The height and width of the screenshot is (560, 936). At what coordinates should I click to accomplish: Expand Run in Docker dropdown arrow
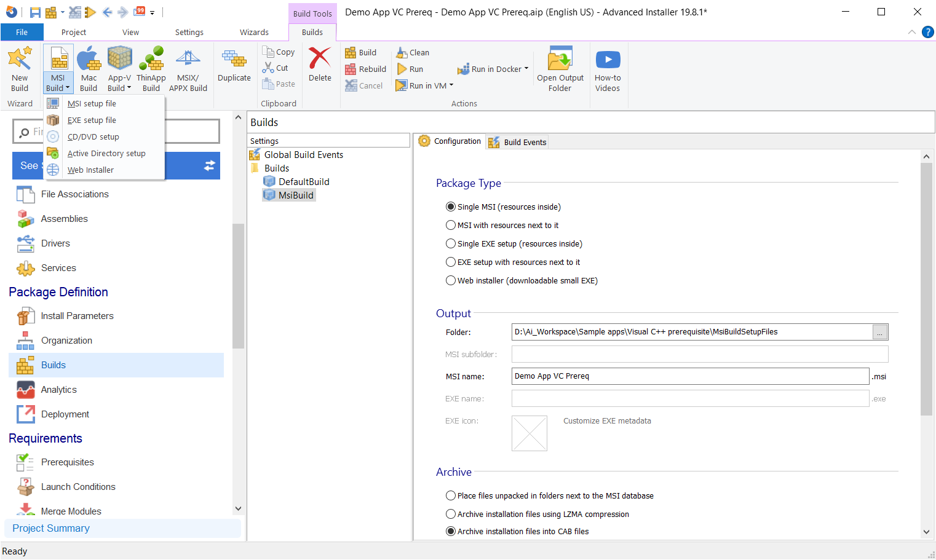click(526, 69)
